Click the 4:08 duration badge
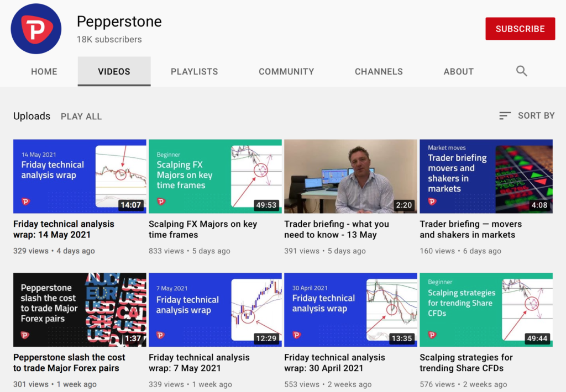Viewport: 566px width, 392px height. pyautogui.click(x=539, y=205)
